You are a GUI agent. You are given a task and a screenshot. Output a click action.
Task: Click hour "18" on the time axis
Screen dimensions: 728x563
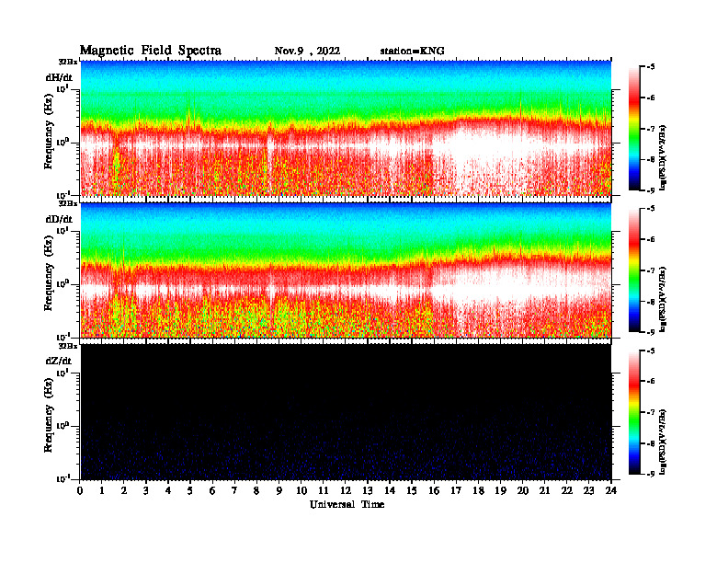[478, 491]
